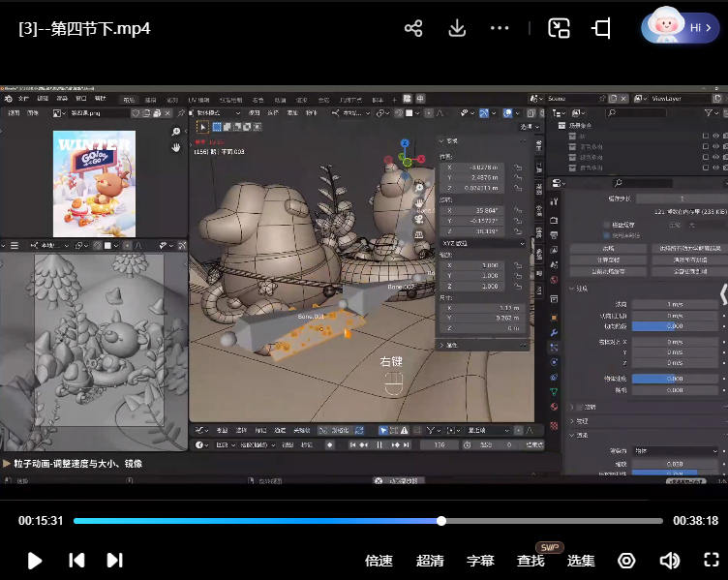728x580 pixels.
Task: Click the crop screenshot icon in top bar
Action: pyautogui.click(x=601, y=28)
